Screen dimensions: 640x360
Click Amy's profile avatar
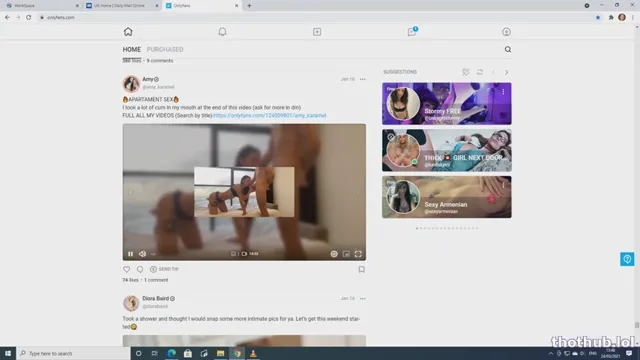(131, 84)
